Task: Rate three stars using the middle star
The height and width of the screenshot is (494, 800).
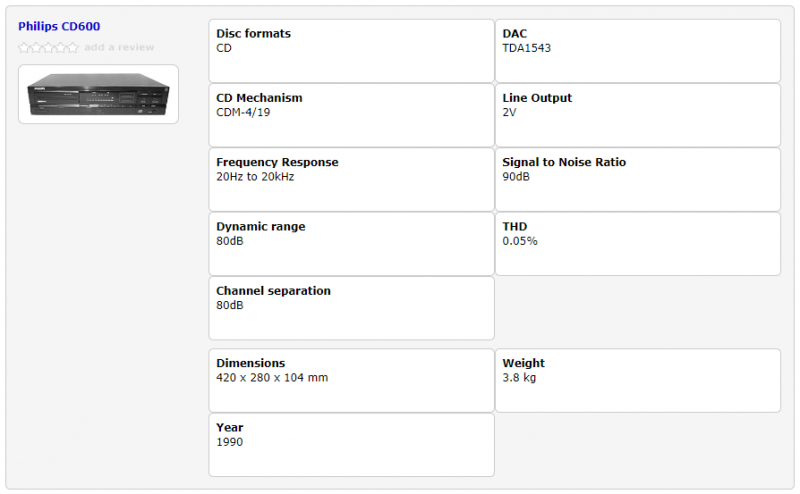Action: tap(48, 47)
